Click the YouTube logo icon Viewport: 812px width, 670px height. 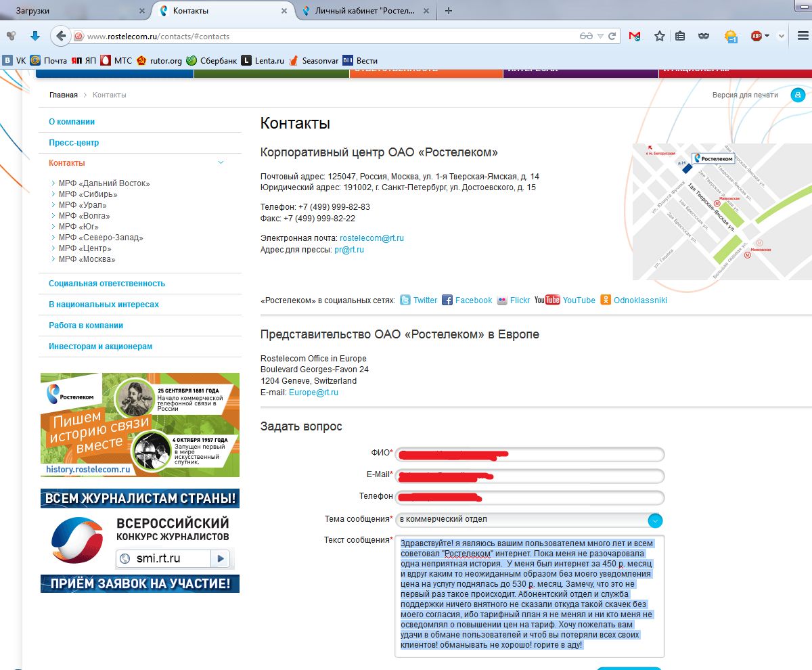tap(547, 300)
